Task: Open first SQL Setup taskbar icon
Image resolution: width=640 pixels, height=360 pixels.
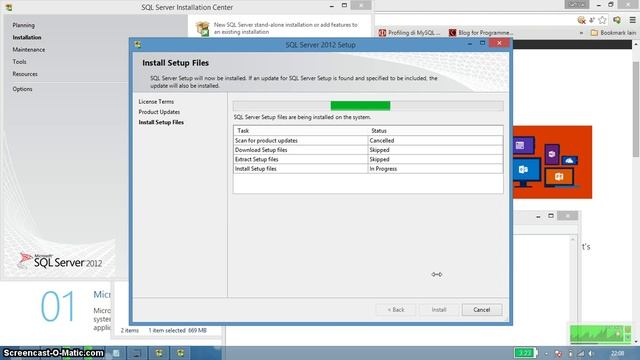Action: [159, 353]
